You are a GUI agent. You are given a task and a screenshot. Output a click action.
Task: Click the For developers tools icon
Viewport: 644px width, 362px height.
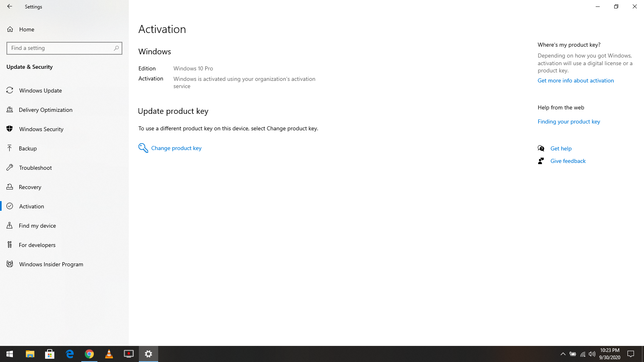10,245
